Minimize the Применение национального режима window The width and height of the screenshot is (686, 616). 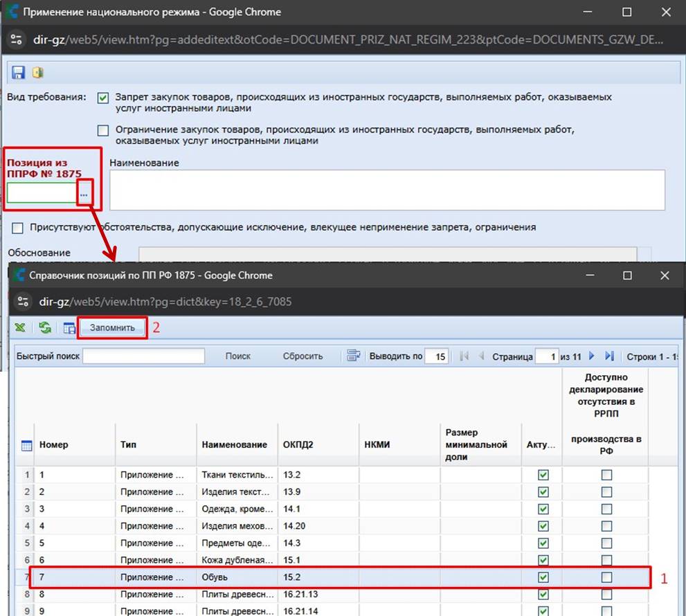(x=588, y=12)
